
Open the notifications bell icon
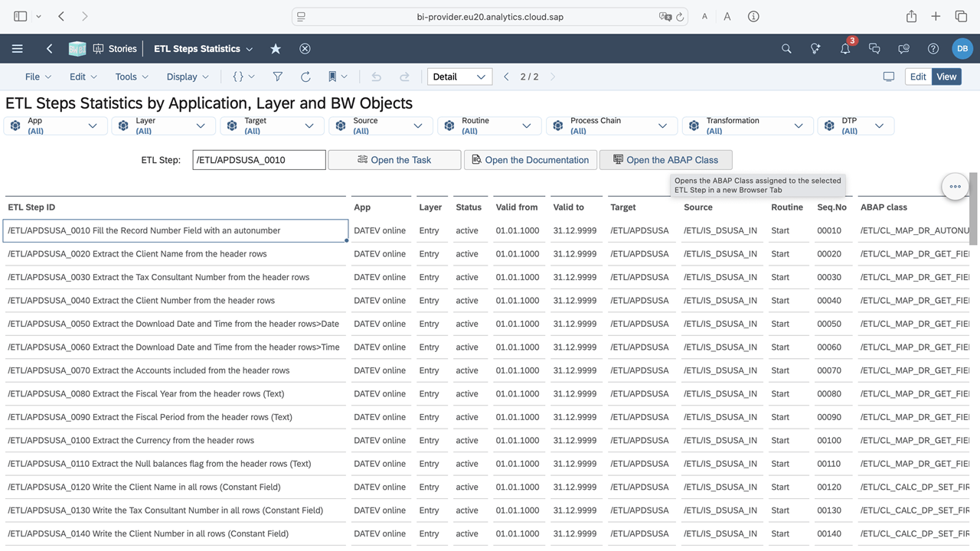(845, 49)
